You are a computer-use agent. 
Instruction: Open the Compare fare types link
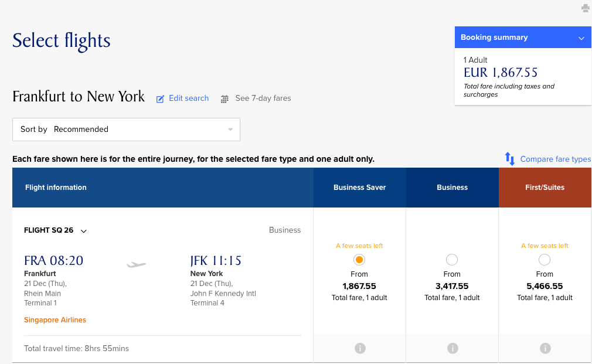pyautogui.click(x=555, y=159)
